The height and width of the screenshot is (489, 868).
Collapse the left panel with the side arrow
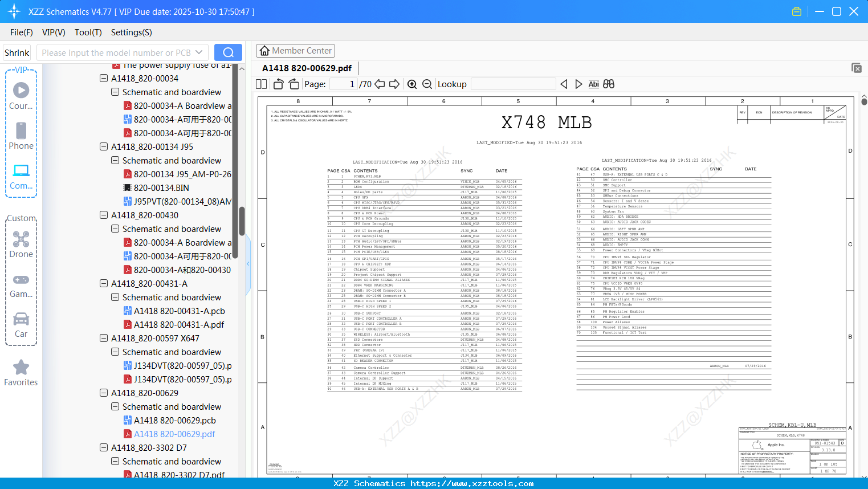(x=248, y=264)
